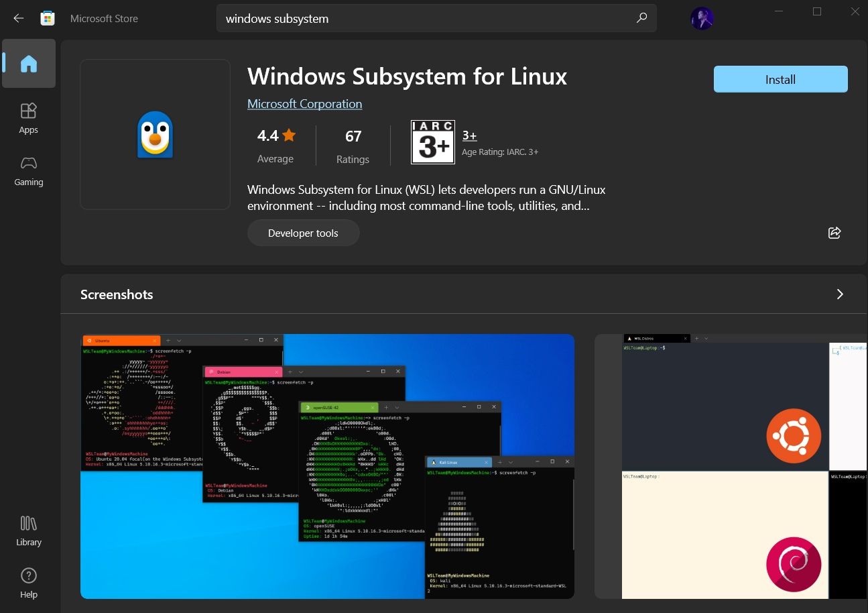This screenshot has width=868, height=613.
Task: Click the 'Windows Subsystem for Linux' title
Action: 407,76
